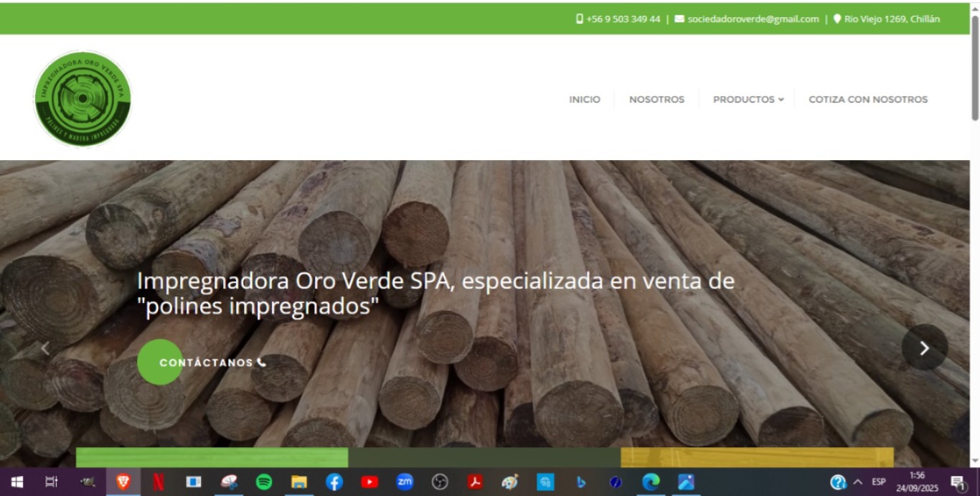Click the phone icon beside +56 9 503 349 44
This screenshot has height=496, width=980.
(x=579, y=19)
